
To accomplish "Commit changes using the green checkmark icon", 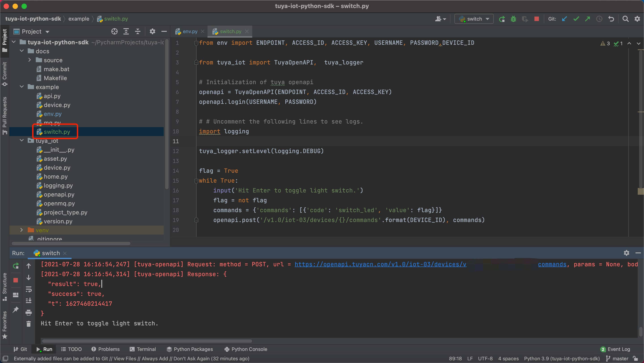I will [576, 19].
